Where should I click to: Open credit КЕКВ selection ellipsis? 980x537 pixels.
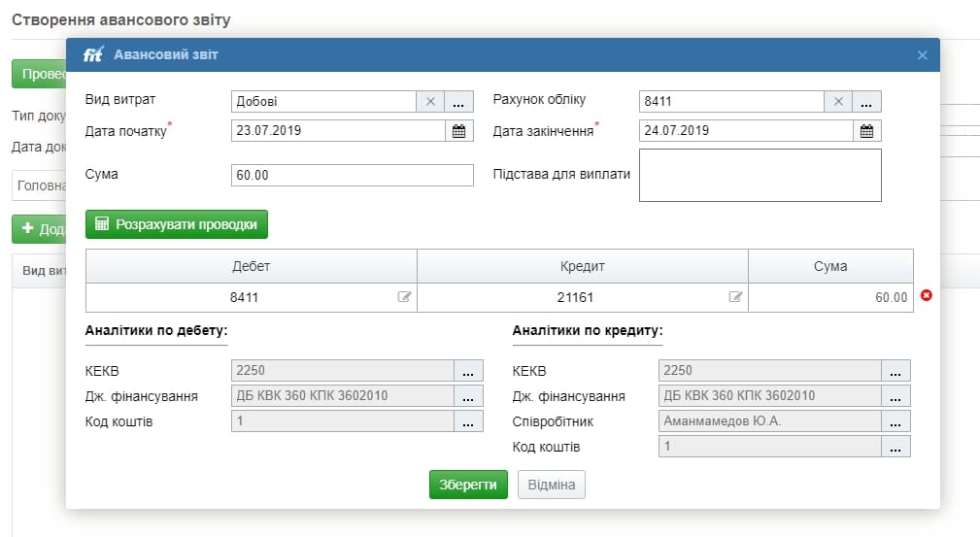pos(896,371)
